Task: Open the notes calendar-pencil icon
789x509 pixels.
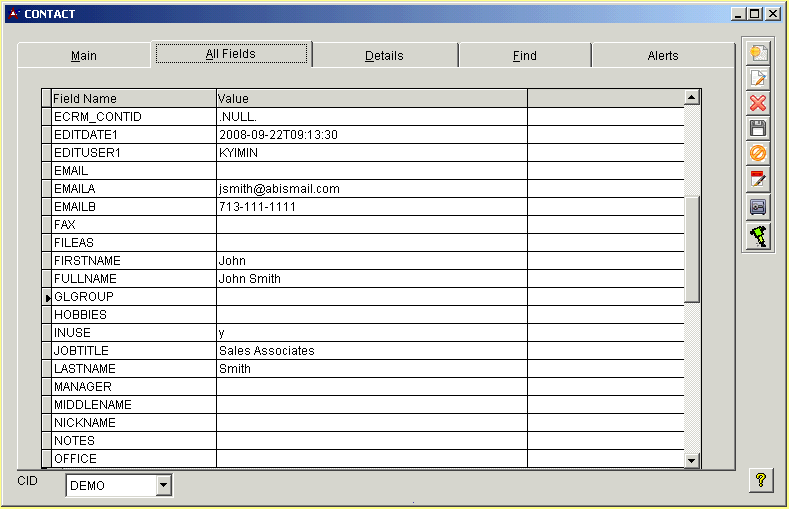Action: (x=758, y=180)
